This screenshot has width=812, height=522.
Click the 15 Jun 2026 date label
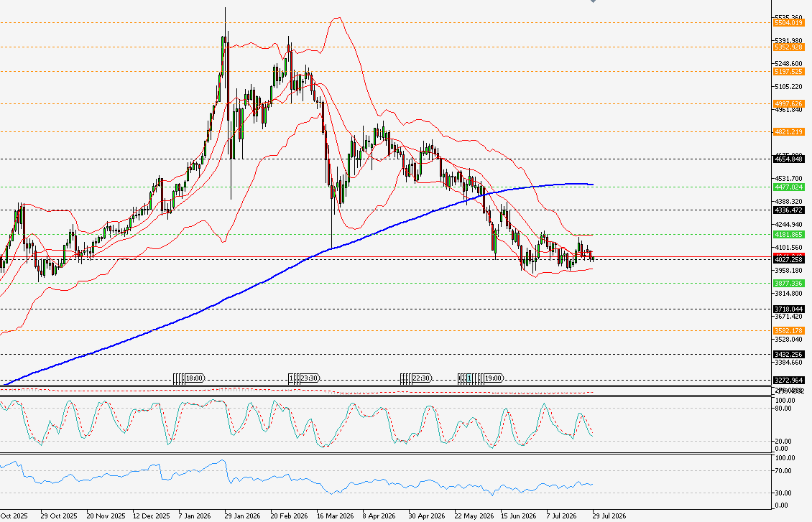pos(518,516)
